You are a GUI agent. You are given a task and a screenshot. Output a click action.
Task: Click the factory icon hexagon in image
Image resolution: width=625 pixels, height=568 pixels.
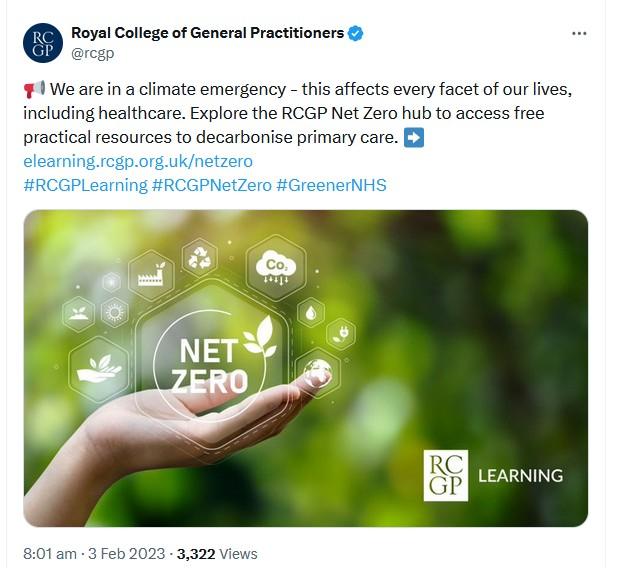[151, 276]
